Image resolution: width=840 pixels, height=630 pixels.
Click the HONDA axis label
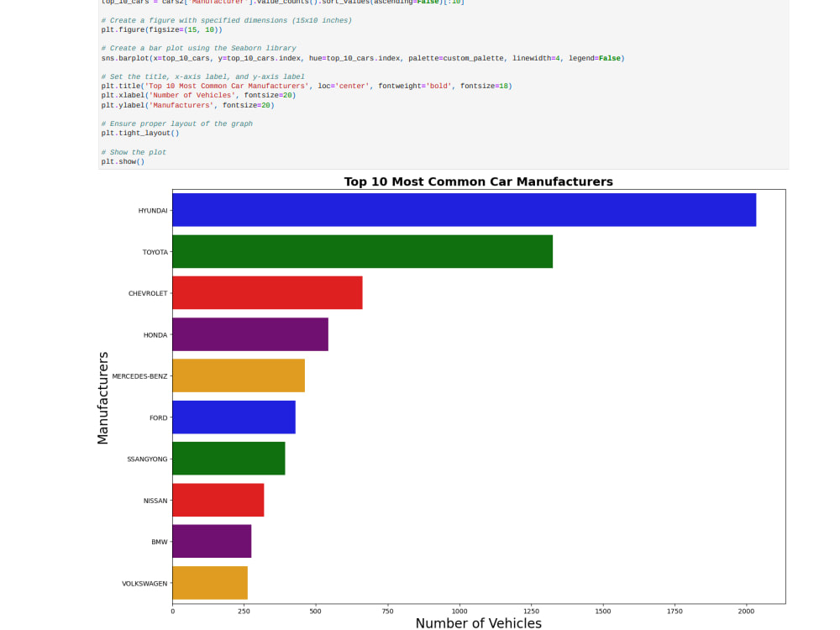pos(155,335)
